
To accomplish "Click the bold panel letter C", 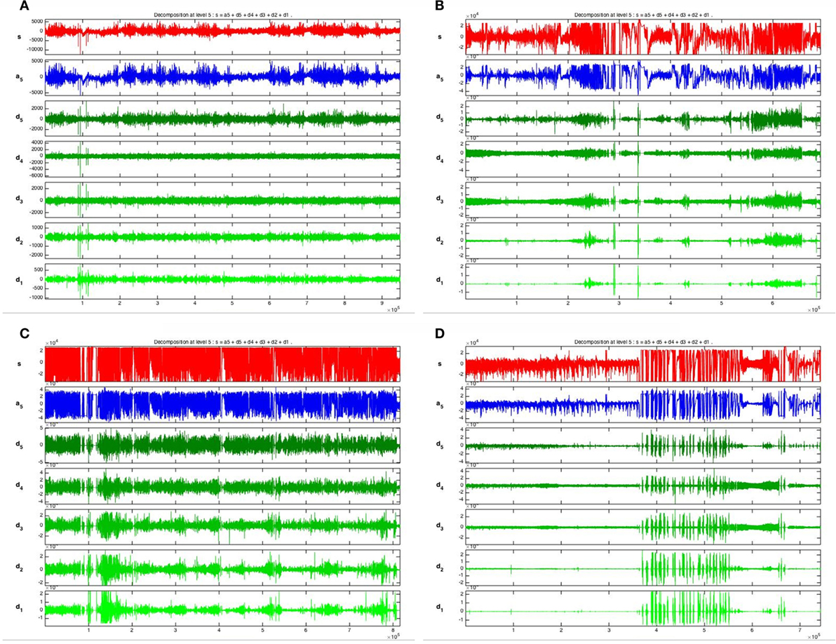I will (x=24, y=334).
